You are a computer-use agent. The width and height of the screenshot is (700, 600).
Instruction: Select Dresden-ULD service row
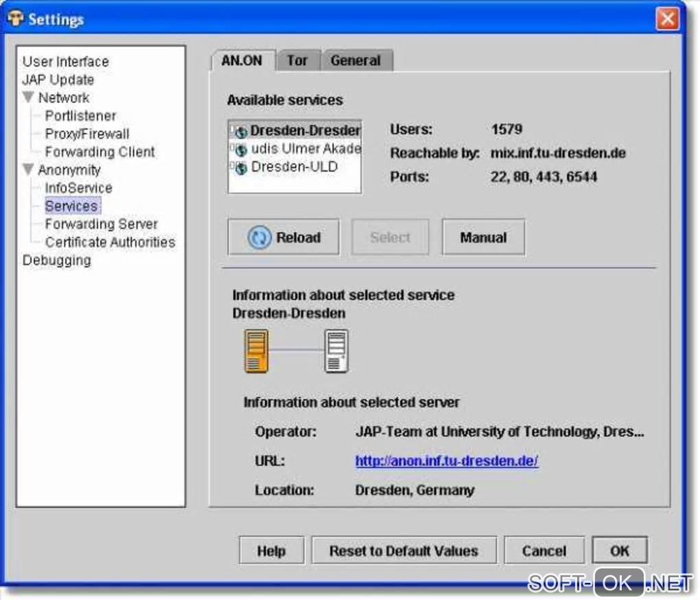[294, 167]
